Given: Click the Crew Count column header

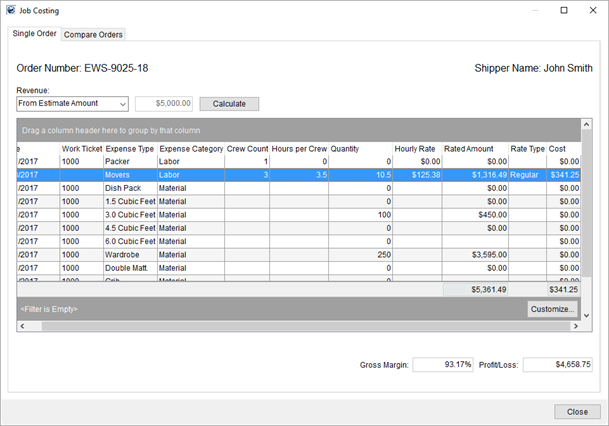Looking at the screenshot, I should (246, 149).
